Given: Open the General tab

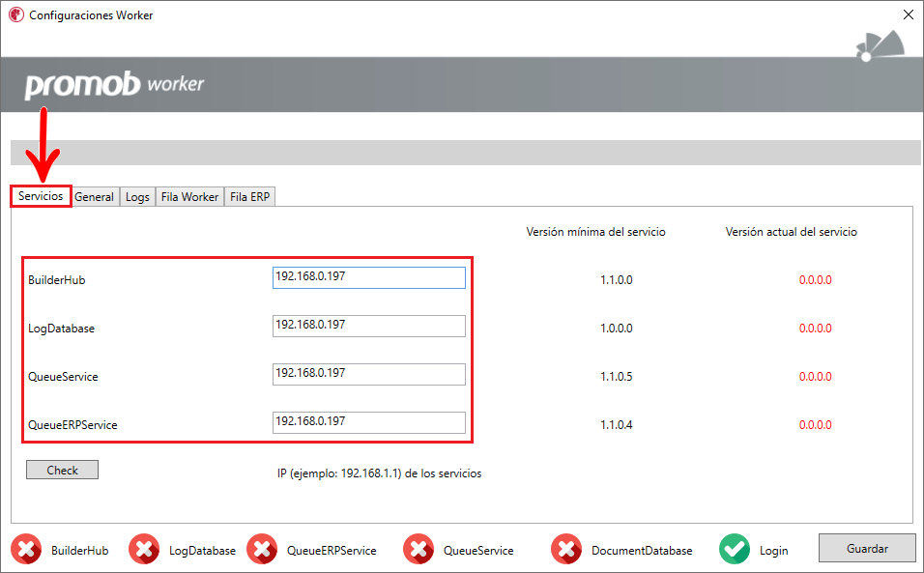Looking at the screenshot, I should pos(95,197).
